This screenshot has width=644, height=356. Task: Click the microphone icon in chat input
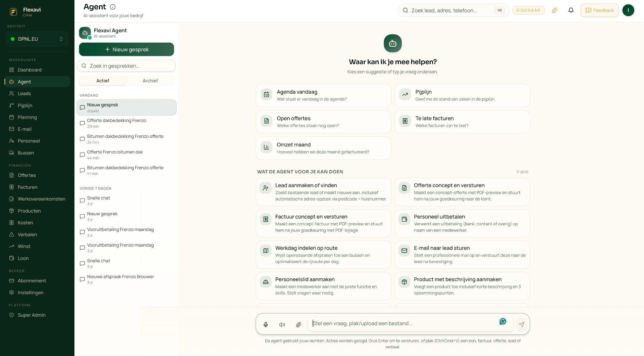pos(266,324)
